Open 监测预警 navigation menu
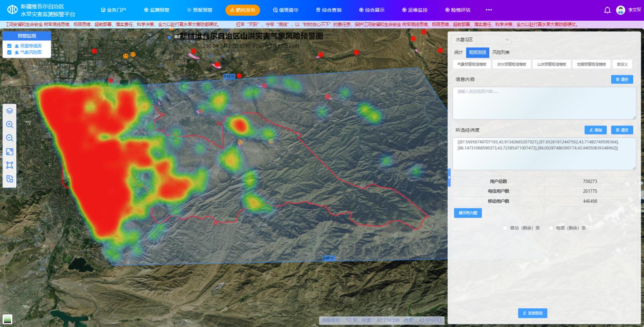Image resolution: width=644 pixels, height=327 pixels. coord(157,10)
